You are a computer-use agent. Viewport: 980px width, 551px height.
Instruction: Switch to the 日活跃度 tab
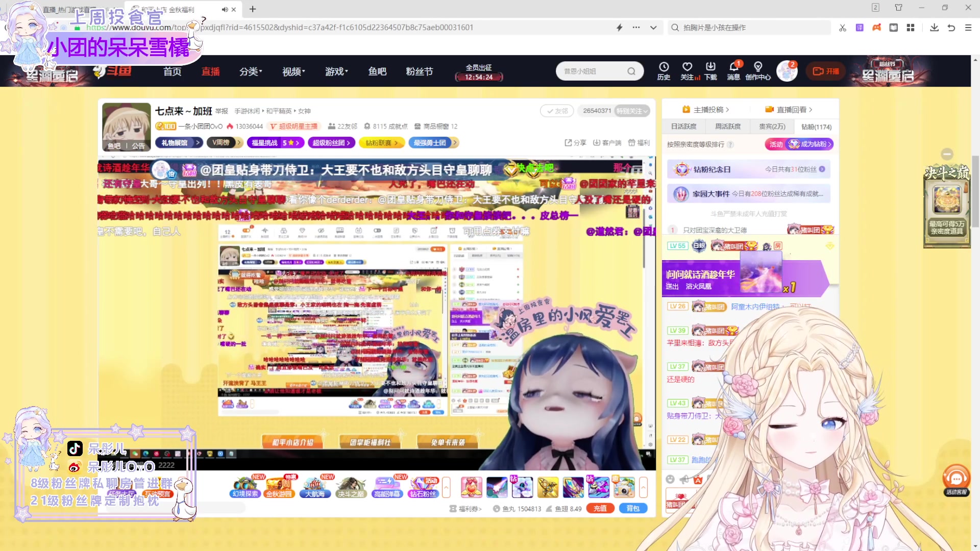684,127
